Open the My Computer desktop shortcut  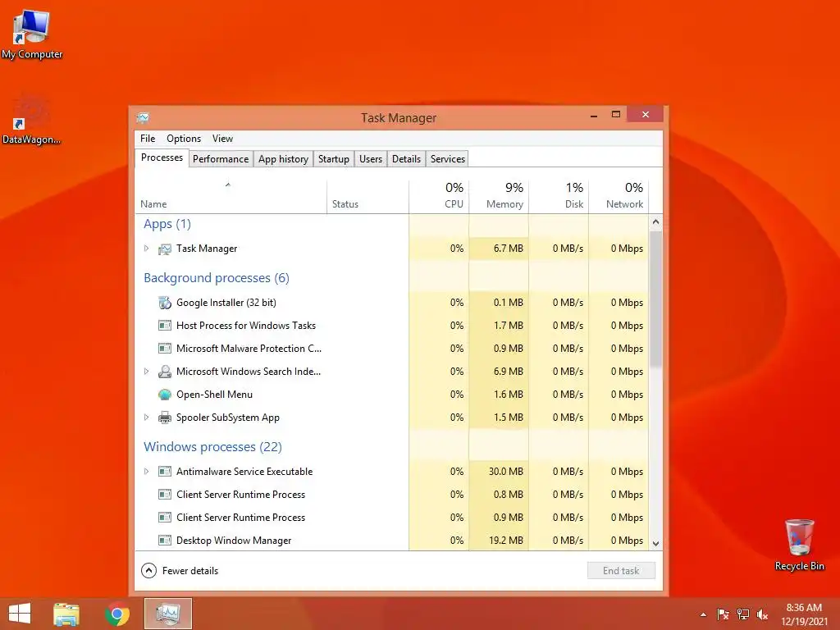32,35
